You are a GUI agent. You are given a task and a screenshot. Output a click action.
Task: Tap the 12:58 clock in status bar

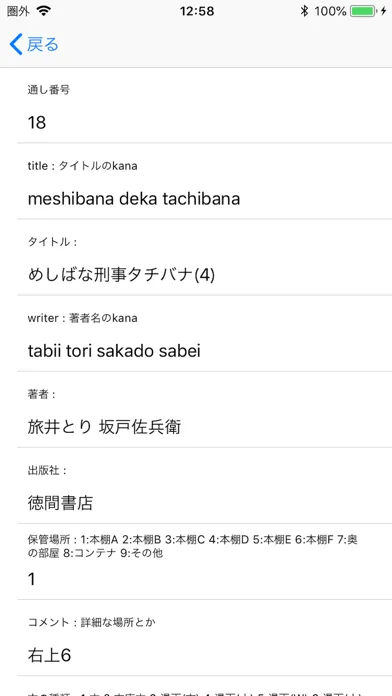(197, 11)
